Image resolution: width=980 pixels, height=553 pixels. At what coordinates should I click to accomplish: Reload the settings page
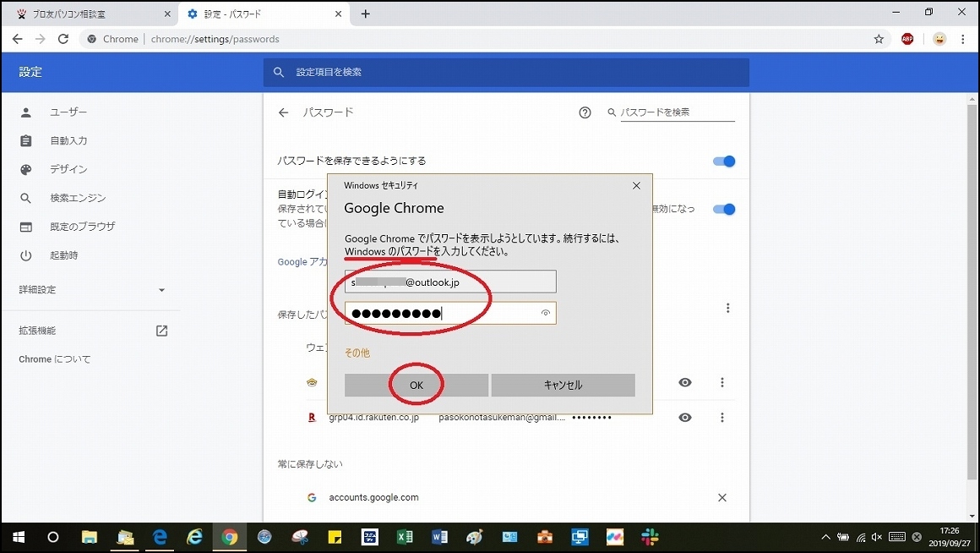(x=63, y=39)
